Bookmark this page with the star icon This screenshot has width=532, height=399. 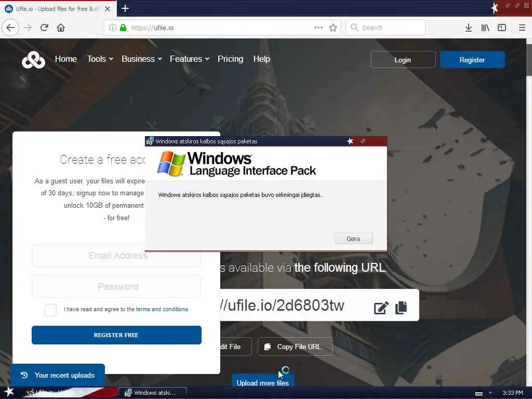pos(333,28)
